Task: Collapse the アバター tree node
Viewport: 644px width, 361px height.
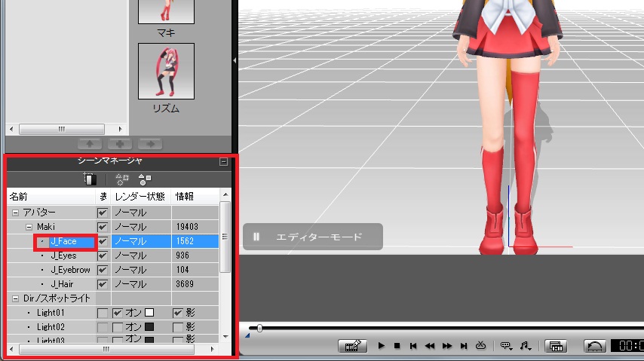Action: (15, 213)
